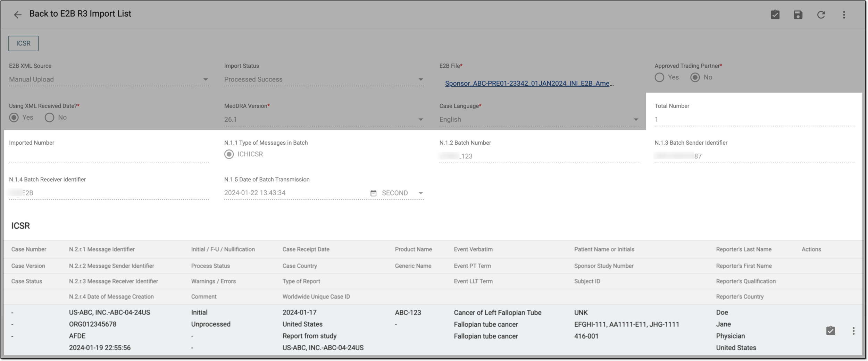Screen dimensions: 868x361
Task: Click the Initial / F-U / Nullification header
Action: pos(223,249)
